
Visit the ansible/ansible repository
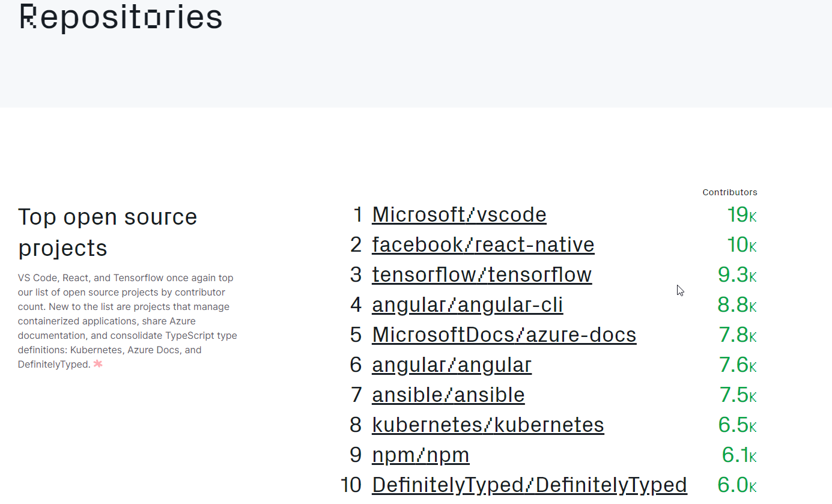pyautogui.click(x=448, y=395)
